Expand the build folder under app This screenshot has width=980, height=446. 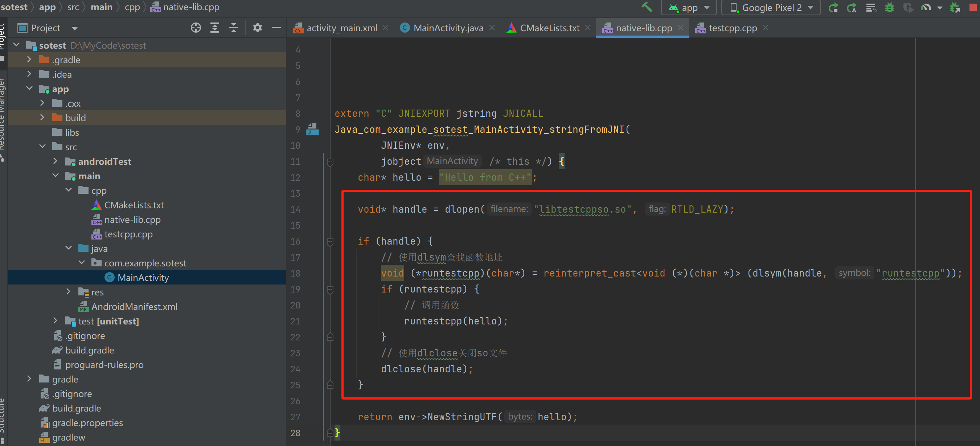point(42,117)
